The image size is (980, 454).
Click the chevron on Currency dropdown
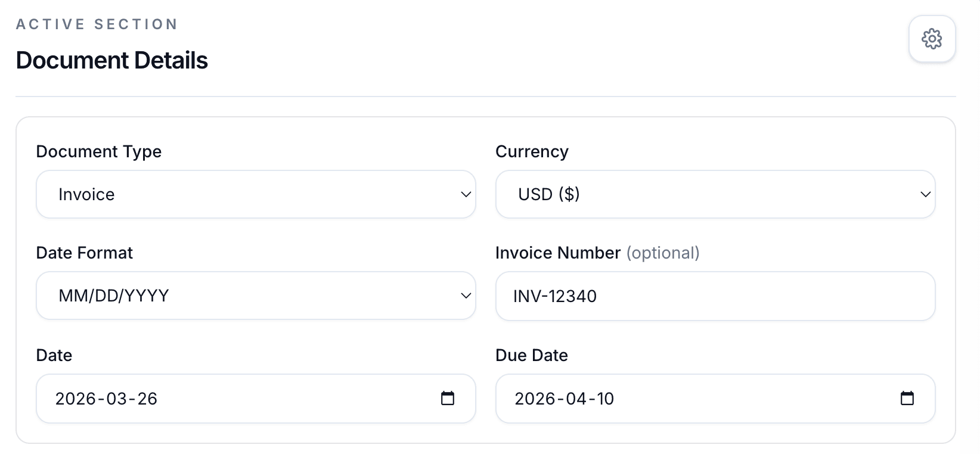pos(925,194)
